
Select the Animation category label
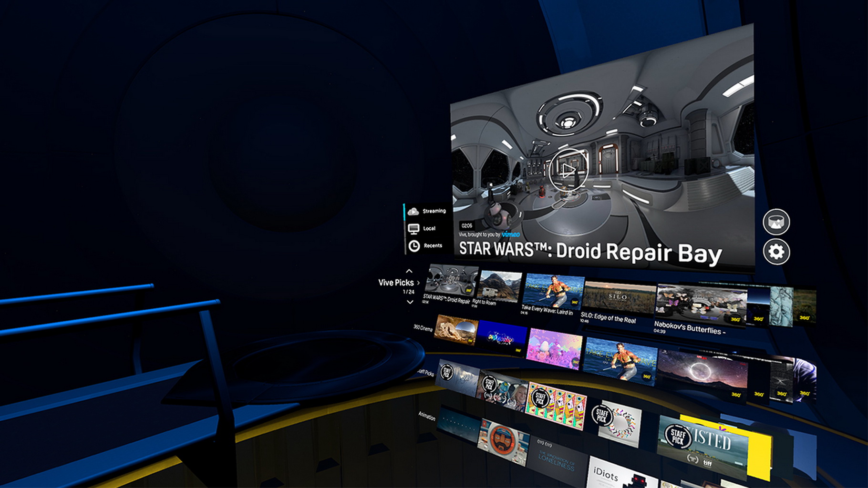point(426,416)
